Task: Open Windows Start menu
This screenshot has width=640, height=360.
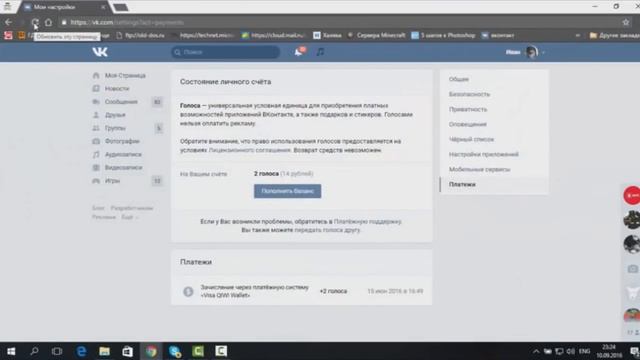Action: pos(11,351)
